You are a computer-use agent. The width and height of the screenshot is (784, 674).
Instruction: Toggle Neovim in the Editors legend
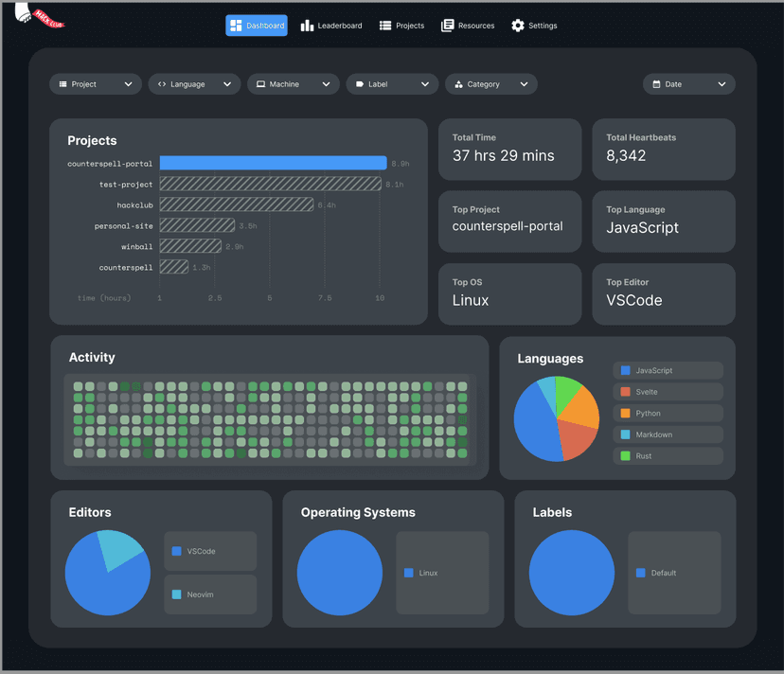pyautogui.click(x=210, y=594)
